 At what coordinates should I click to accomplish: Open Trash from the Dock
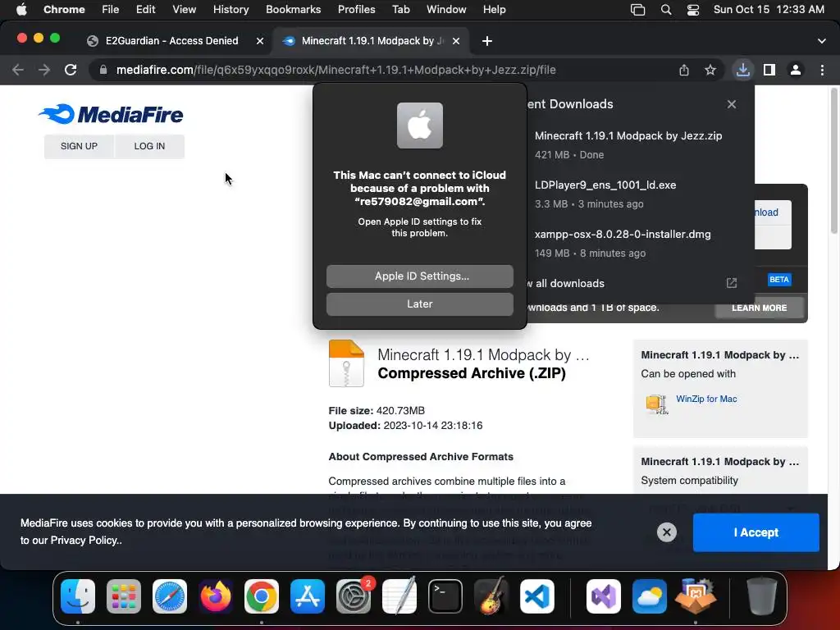coord(761,596)
